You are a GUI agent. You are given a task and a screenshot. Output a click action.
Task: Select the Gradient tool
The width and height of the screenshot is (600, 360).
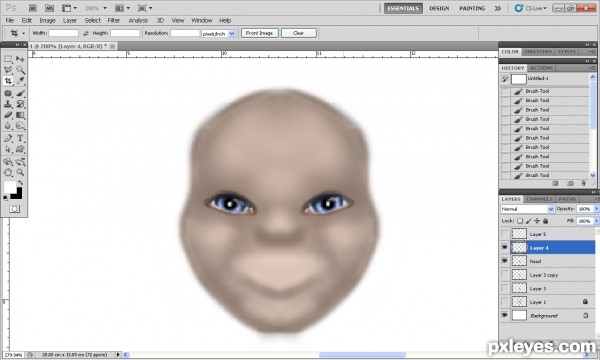tap(20, 115)
